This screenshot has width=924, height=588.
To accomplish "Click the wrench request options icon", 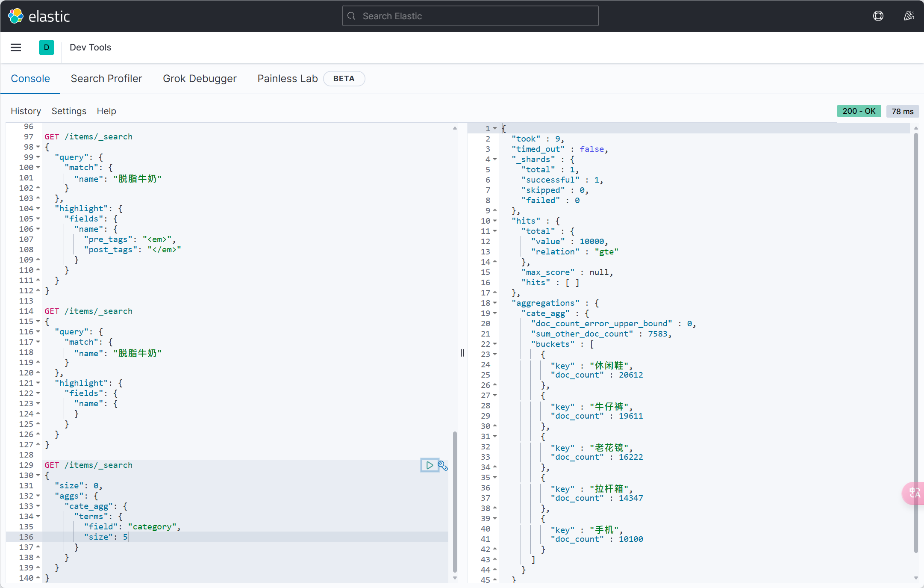I will tap(443, 466).
